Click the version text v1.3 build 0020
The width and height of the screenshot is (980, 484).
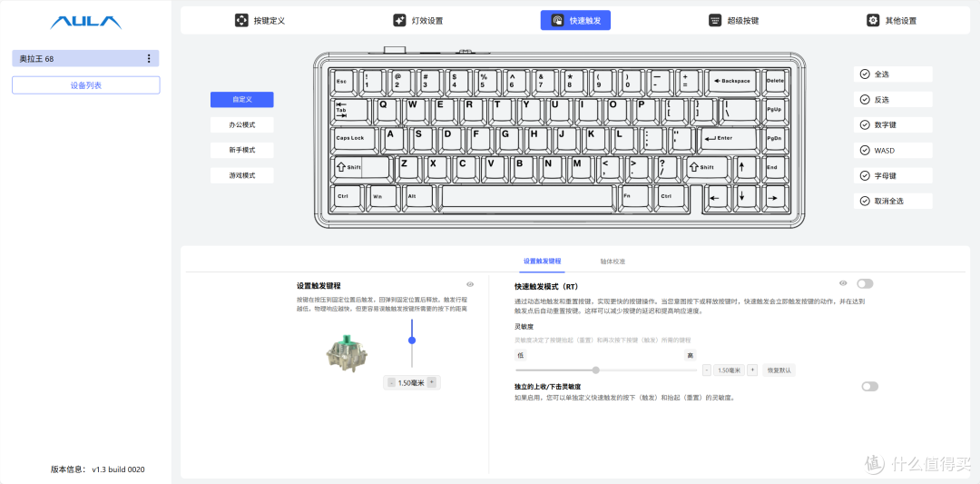point(120,469)
